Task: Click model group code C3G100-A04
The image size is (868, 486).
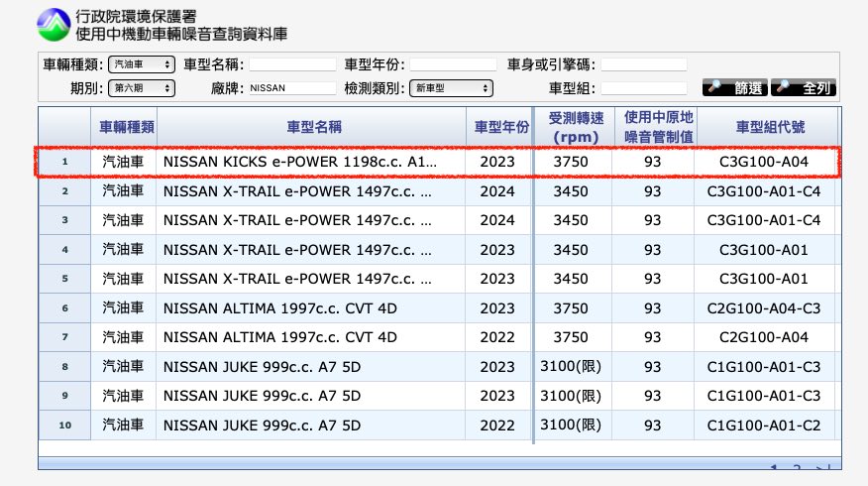Action: [763, 162]
